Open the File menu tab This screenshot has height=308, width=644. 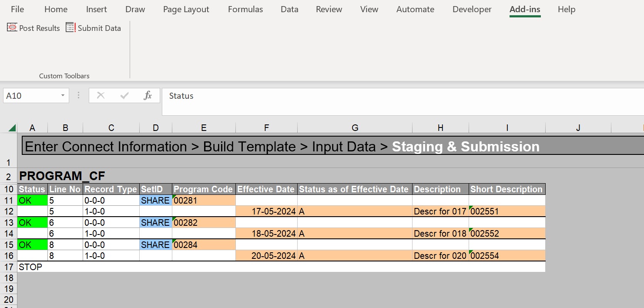pos(17,9)
